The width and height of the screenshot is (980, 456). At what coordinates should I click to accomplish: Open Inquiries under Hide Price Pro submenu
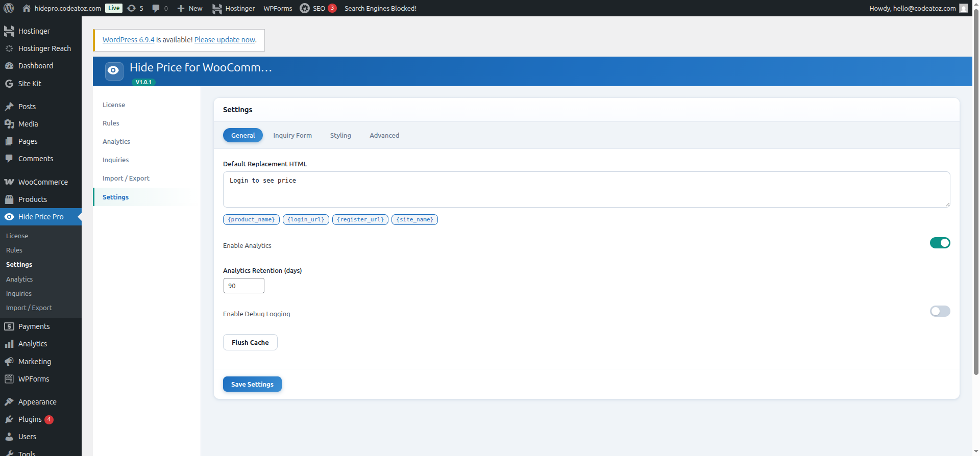(19, 294)
